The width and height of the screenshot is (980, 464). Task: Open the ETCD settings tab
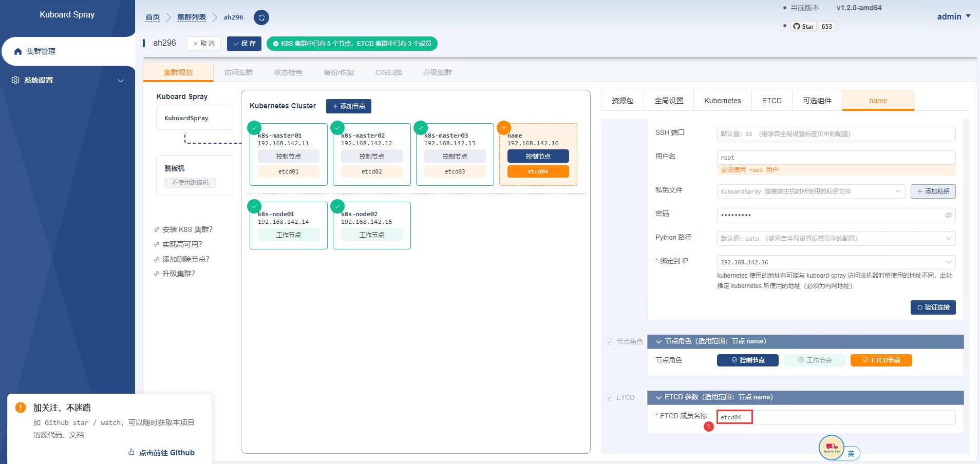771,101
